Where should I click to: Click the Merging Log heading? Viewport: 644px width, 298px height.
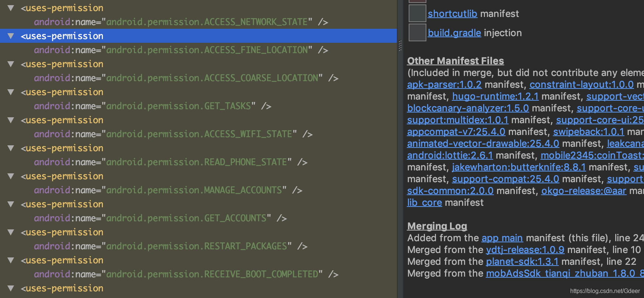pos(437,226)
